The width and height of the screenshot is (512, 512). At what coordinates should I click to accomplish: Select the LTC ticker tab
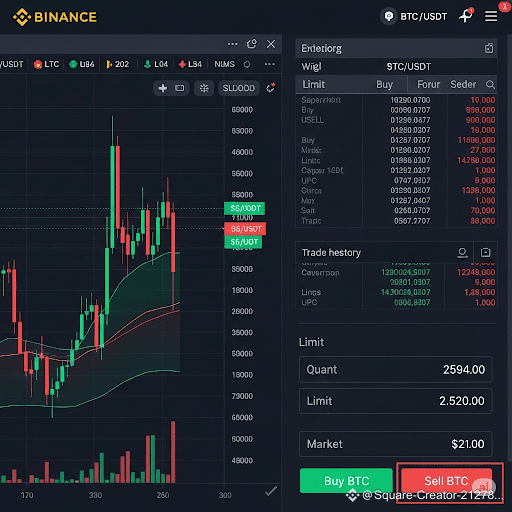click(x=47, y=64)
